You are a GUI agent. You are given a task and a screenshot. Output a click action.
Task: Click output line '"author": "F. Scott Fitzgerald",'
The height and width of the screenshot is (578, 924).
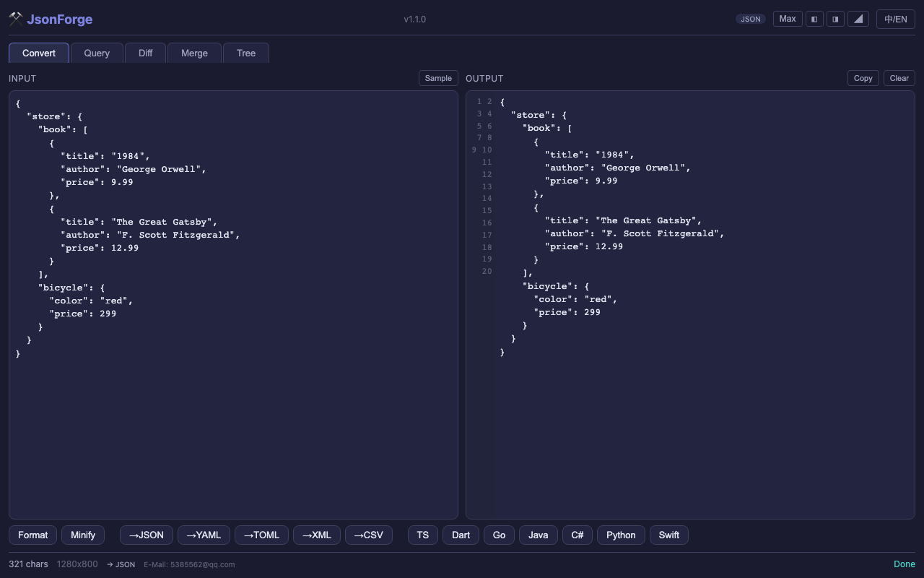(635, 233)
